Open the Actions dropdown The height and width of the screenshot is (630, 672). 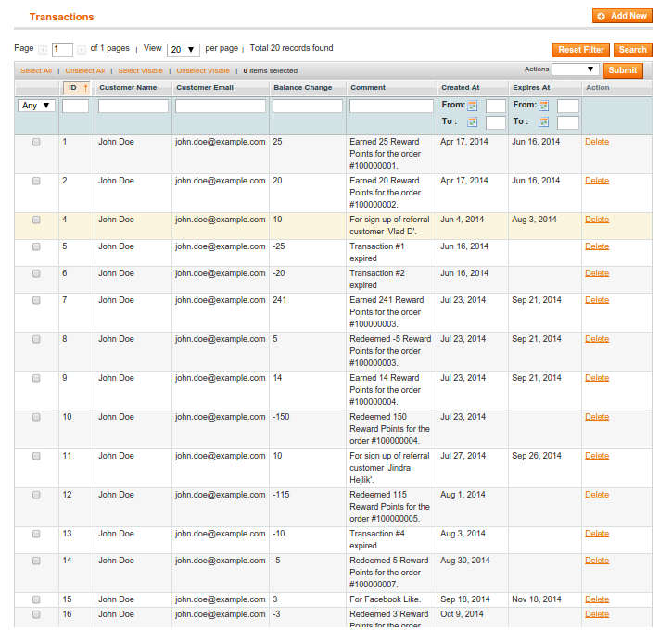pos(576,69)
